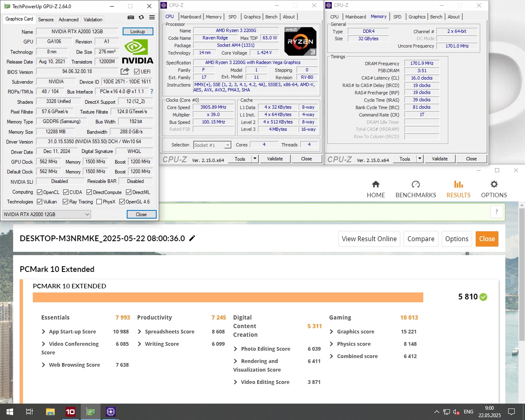Expand App Start-up Score
Viewport: 525px width, 420px height.
[x=43, y=331]
